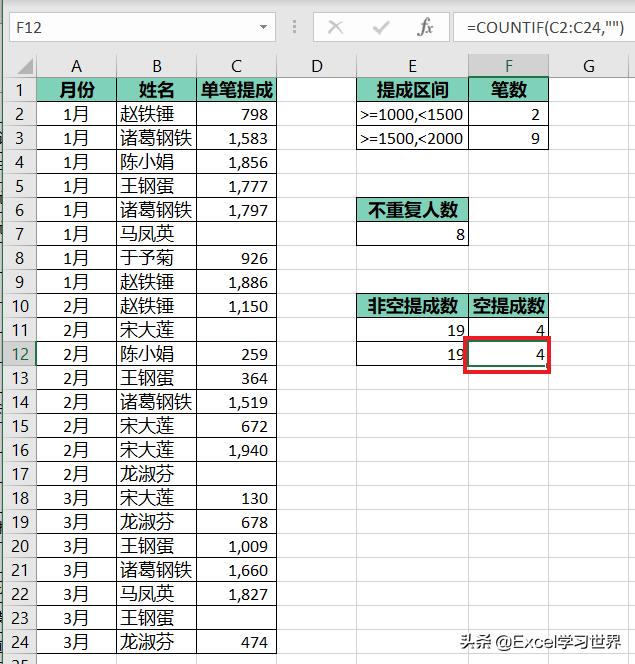Select cell C2 with value 798
The width and height of the screenshot is (635, 664).
pos(236,114)
